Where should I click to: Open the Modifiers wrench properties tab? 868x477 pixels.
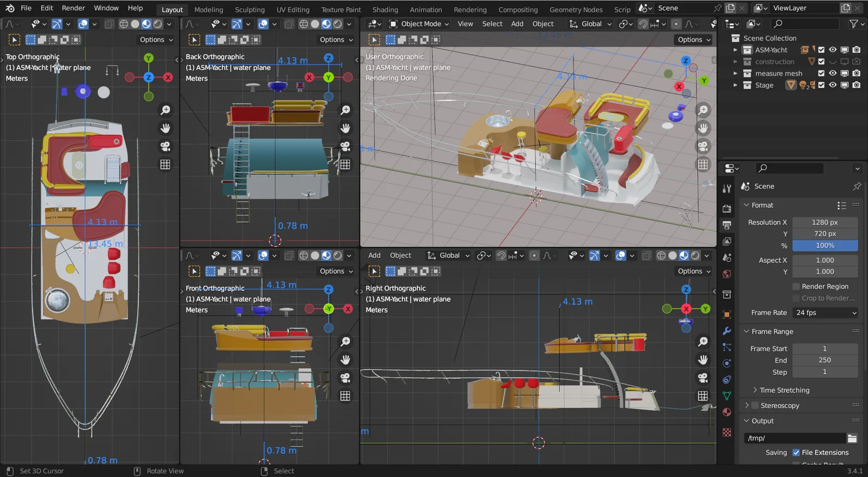tap(727, 331)
